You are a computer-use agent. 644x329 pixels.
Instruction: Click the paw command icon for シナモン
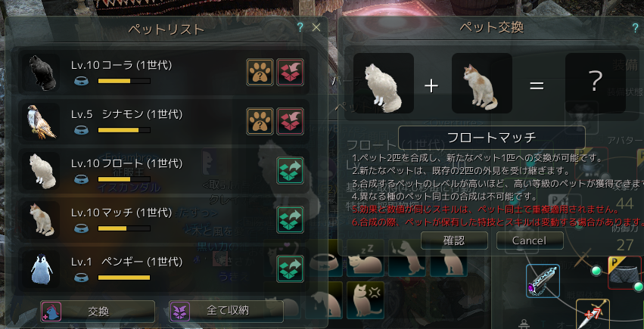click(260, 122)
